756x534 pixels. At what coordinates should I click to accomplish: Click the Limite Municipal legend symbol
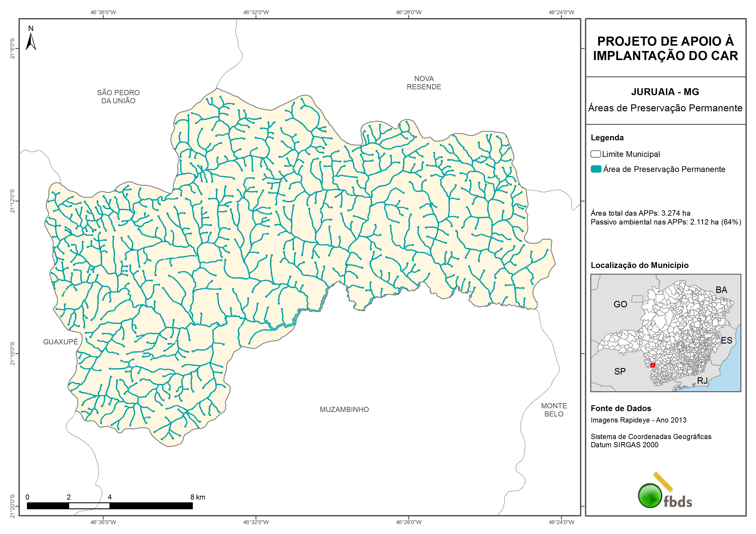coord(595,154)
